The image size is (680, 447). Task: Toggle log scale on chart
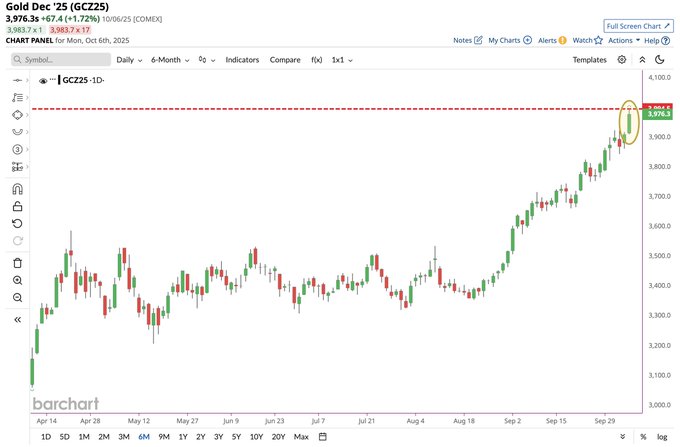[x=662, y=437]
